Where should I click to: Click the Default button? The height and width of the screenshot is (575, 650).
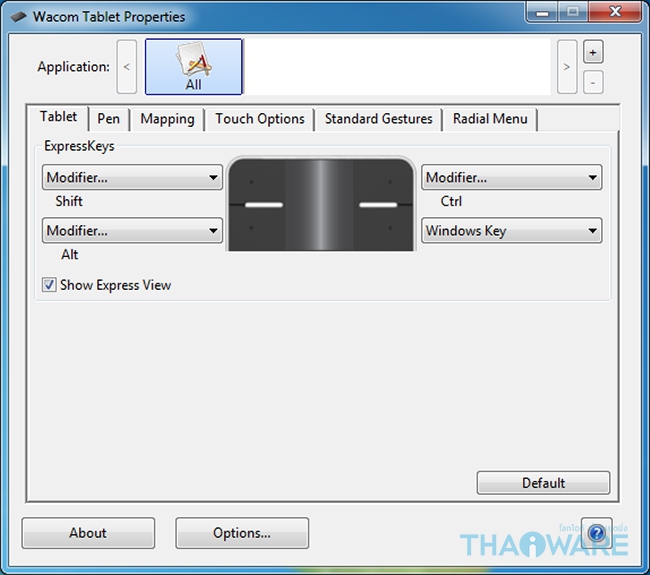point(543,483)
